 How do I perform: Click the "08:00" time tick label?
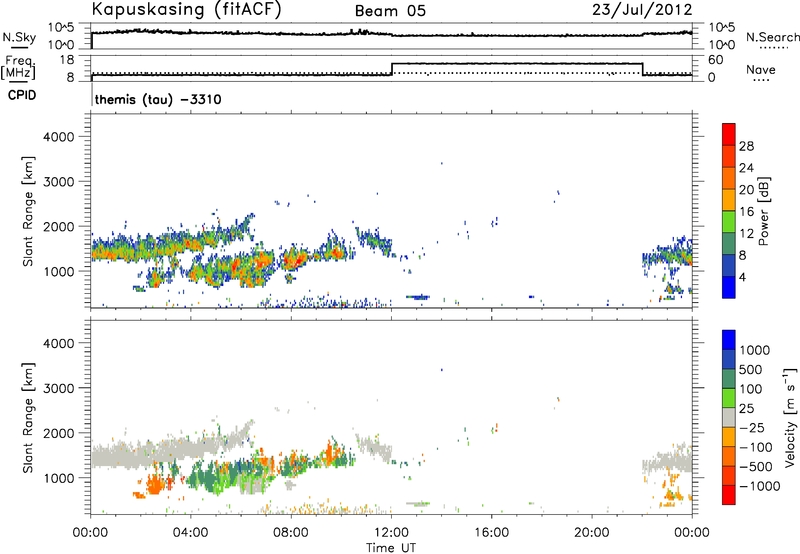tap(291, 533)
